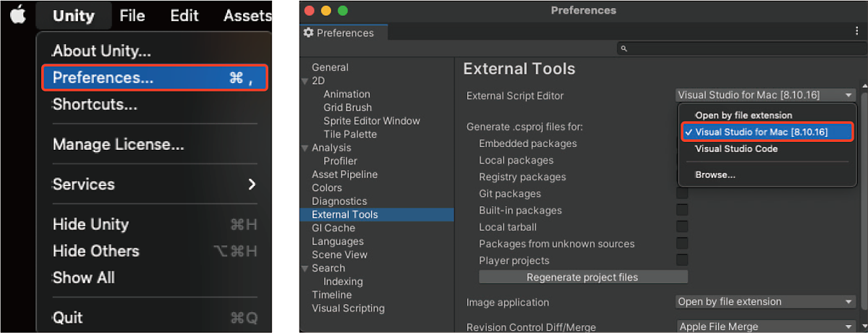Open GI Cache preferences
Viewport: 868px width, 333px height.
[333, 228]
